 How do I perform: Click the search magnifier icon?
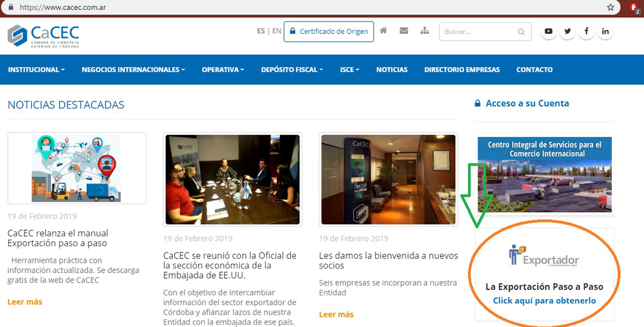tap(521, 32)
